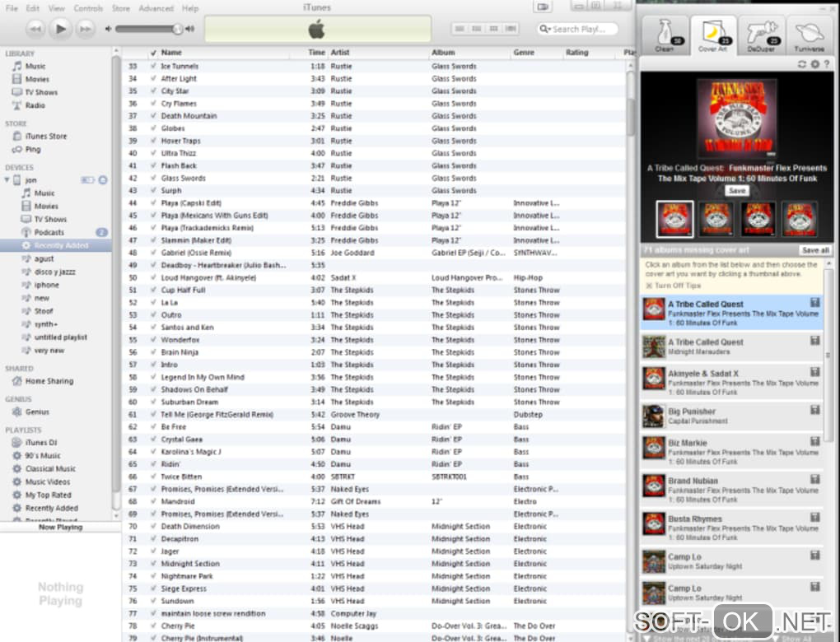The image size is (840, 642).
Task: Uncheck the Sundown track checkbox
Action: coord(154,601)
